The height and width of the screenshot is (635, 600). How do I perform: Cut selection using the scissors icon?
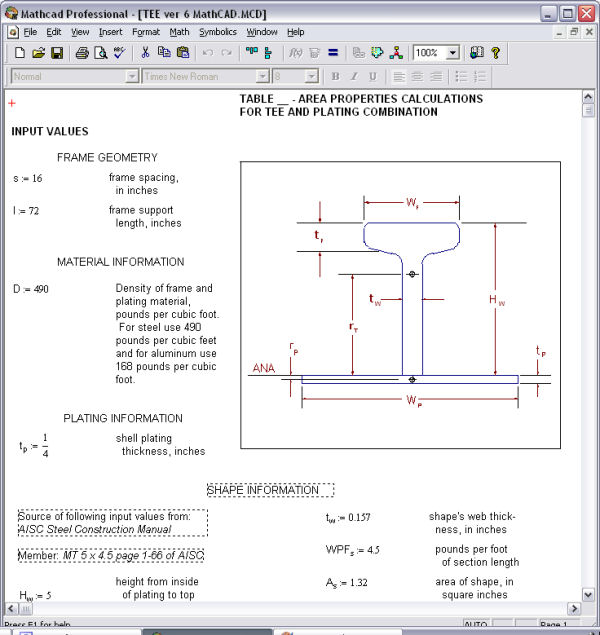coord(145,53)
